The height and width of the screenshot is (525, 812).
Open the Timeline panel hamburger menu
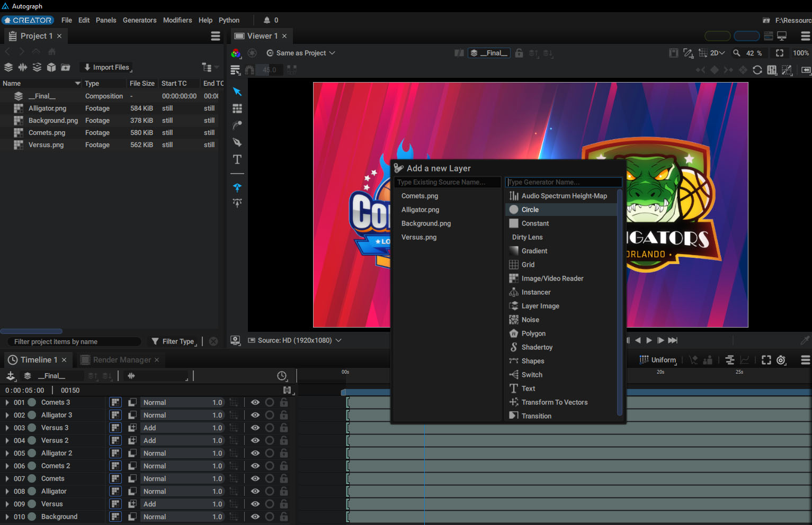click(806, 360)
